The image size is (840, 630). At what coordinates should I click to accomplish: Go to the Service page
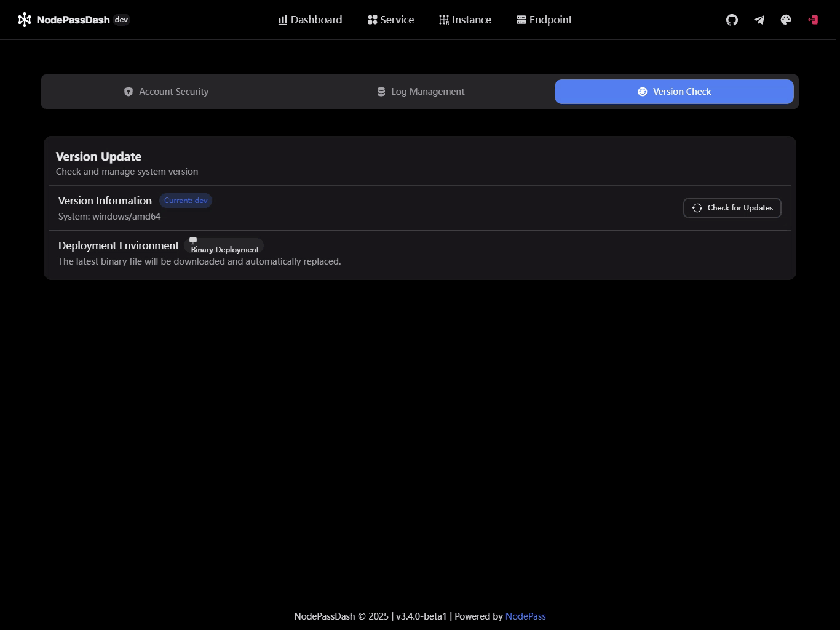pos(390,20)
